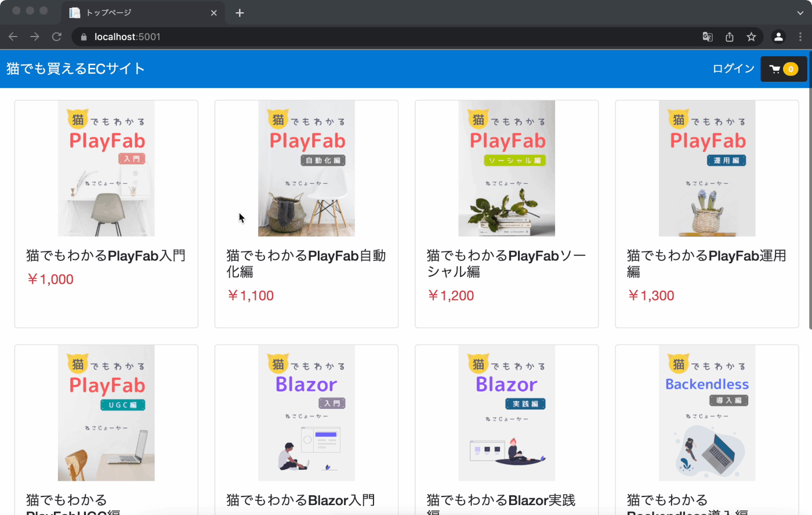This screenshot has height=515, width=812.
Task: Open the Chrome three-dot menu
Action: [x=800, y=37]
